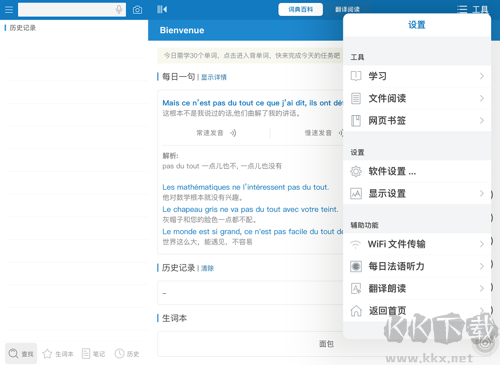Click the home icon beside 返回首页
This screenshot has width=500, height=365.
356,311
